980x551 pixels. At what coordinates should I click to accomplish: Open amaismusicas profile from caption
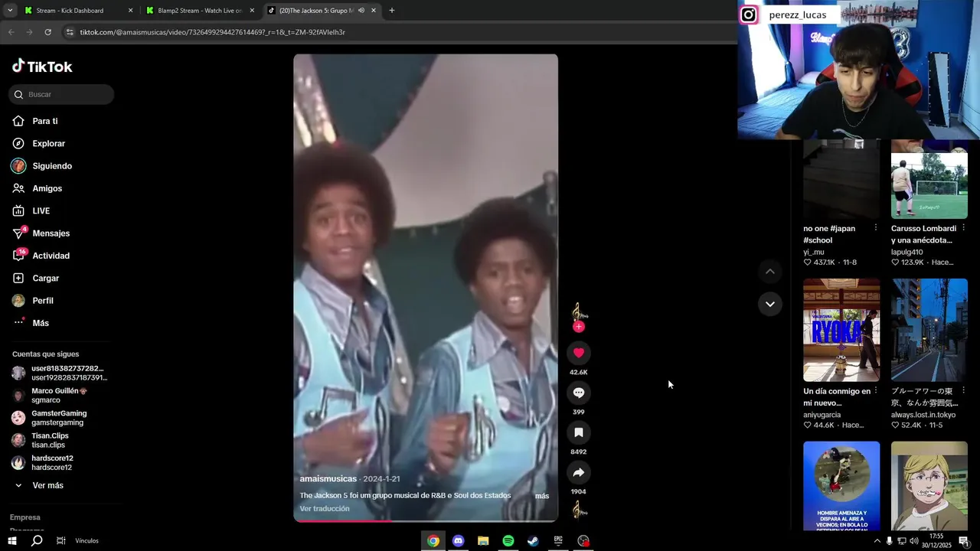(328, 479)
